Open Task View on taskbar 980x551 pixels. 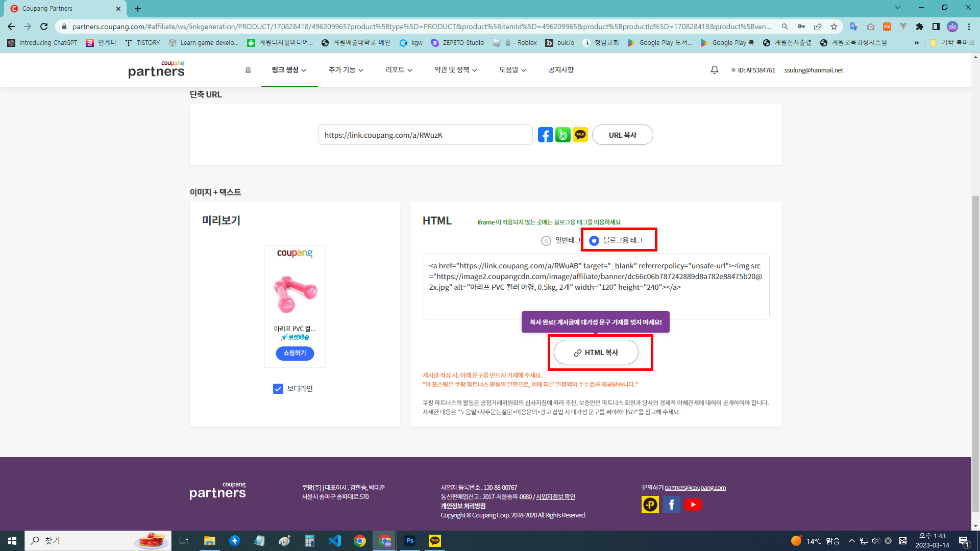[x=184, y=541]
